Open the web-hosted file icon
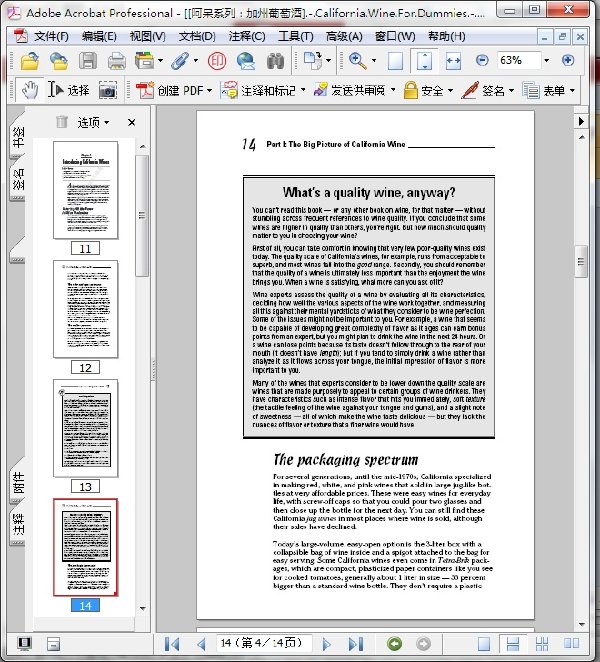This screenshot has width=600, height=662. pos(59,61)
